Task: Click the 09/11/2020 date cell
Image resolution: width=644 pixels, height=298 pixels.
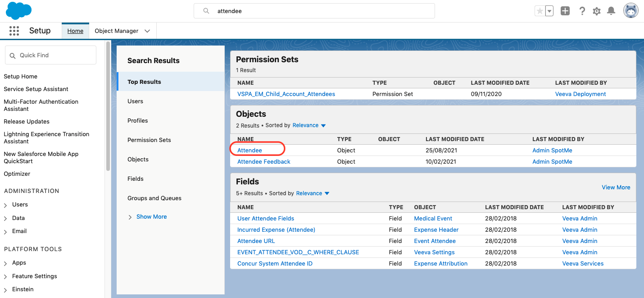Action: point(486,94)
